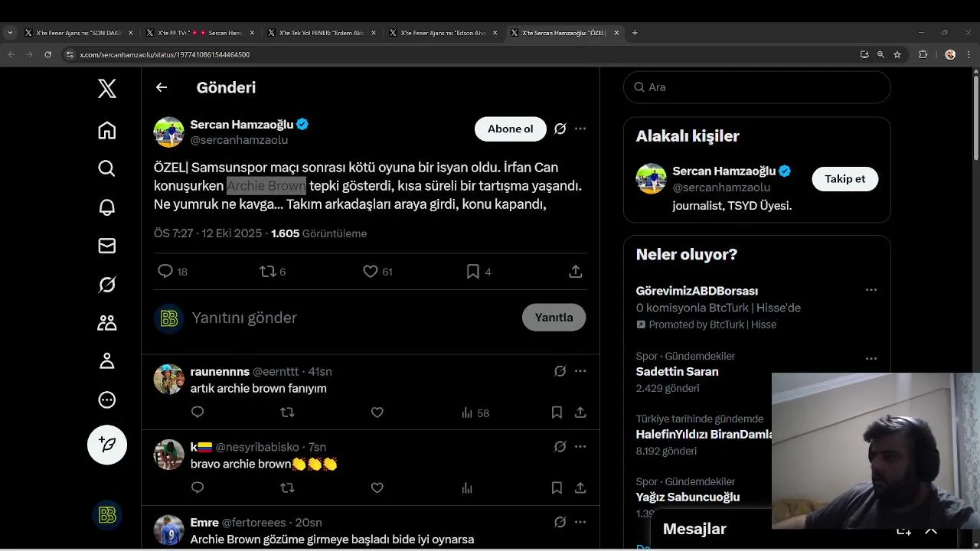980x551 pixels.
Task: Click the browser address bar URL
Action: pyautogui.click(x=165, y=54)
